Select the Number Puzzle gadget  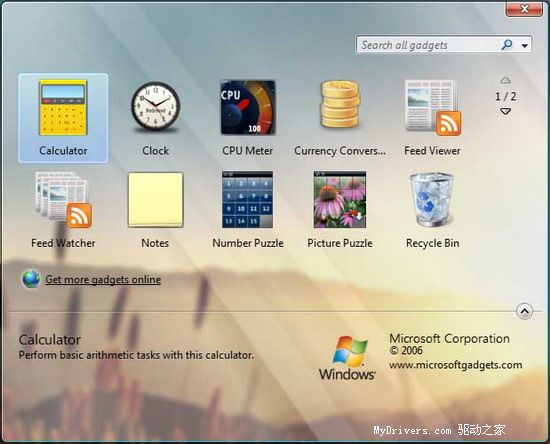[247, 199]
